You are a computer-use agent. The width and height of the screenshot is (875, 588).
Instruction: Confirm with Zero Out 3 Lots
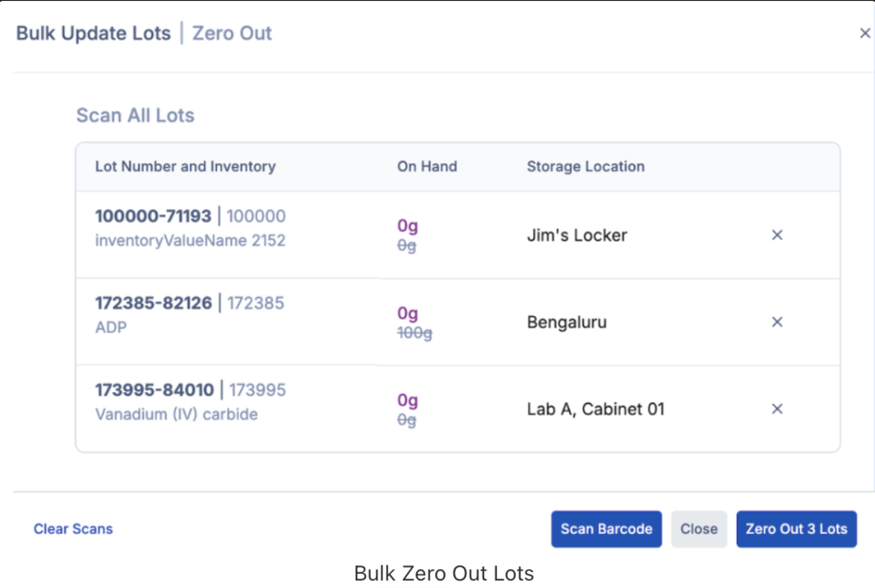(x=796, y=529)
